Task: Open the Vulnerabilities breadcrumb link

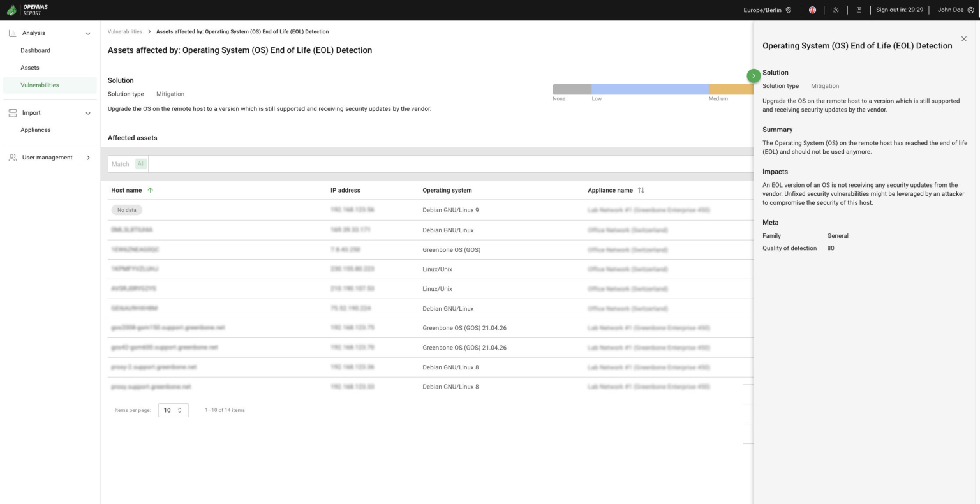Action: (124, 31)
